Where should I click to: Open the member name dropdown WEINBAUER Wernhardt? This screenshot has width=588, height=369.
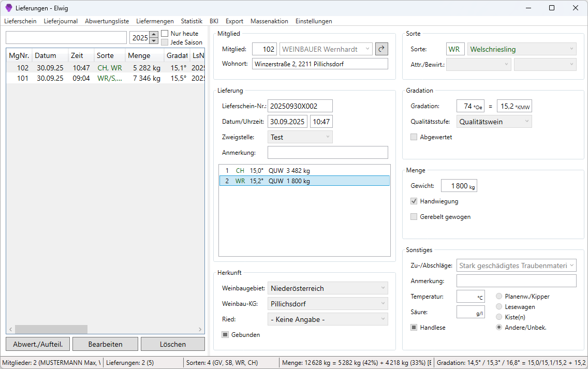click(x=326, y=49)
